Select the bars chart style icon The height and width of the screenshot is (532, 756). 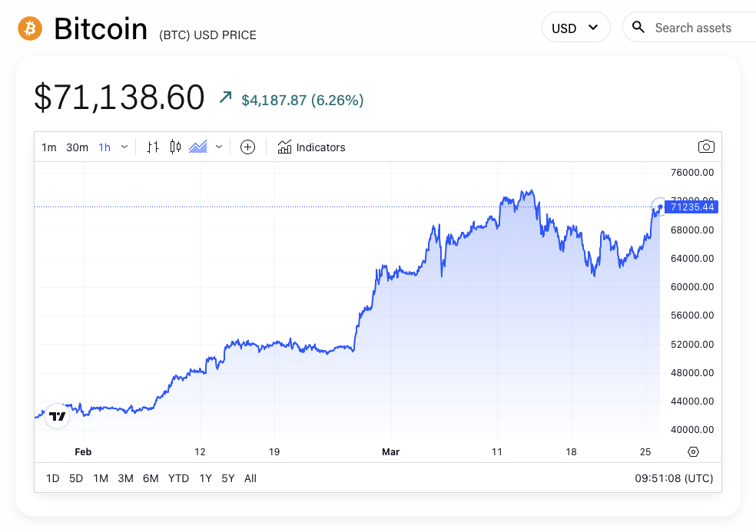click(x=151, y=147)
